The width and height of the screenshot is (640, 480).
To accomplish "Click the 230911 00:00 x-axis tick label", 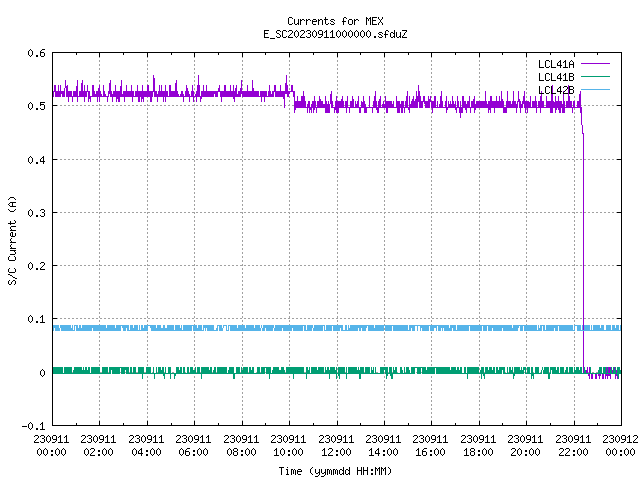I will tap(51, 446).
